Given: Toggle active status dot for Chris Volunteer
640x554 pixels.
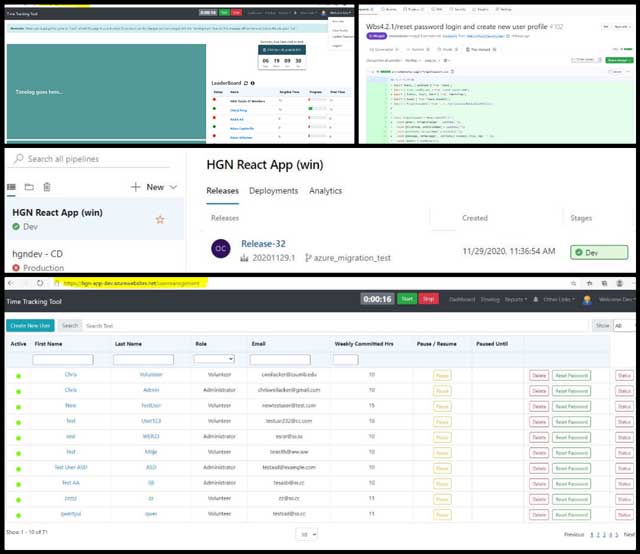Looking at the screenshot, I should click(x=17, y=376).
